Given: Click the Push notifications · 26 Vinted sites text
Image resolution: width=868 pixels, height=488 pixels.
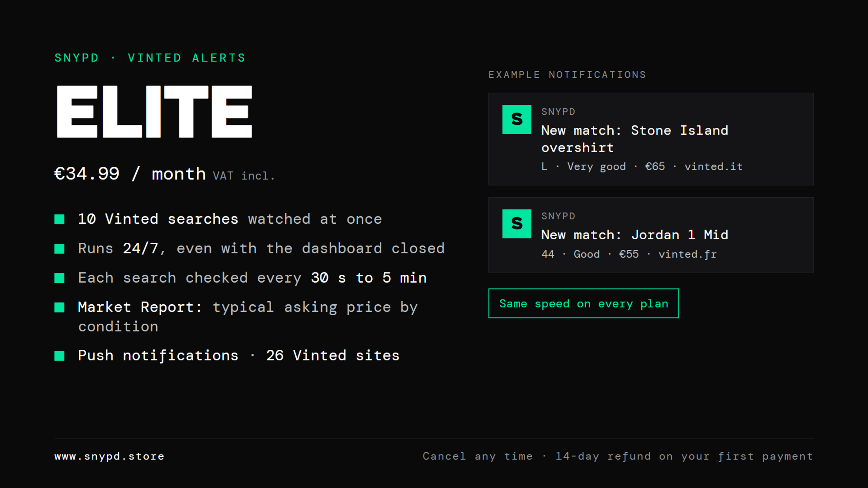Looking at the screenshot, I should click(239, 356).
